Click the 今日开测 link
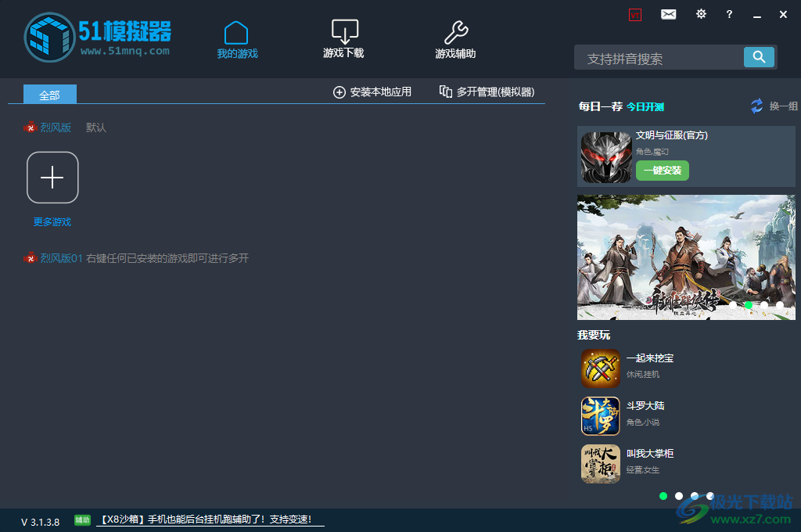 [645, 107]
